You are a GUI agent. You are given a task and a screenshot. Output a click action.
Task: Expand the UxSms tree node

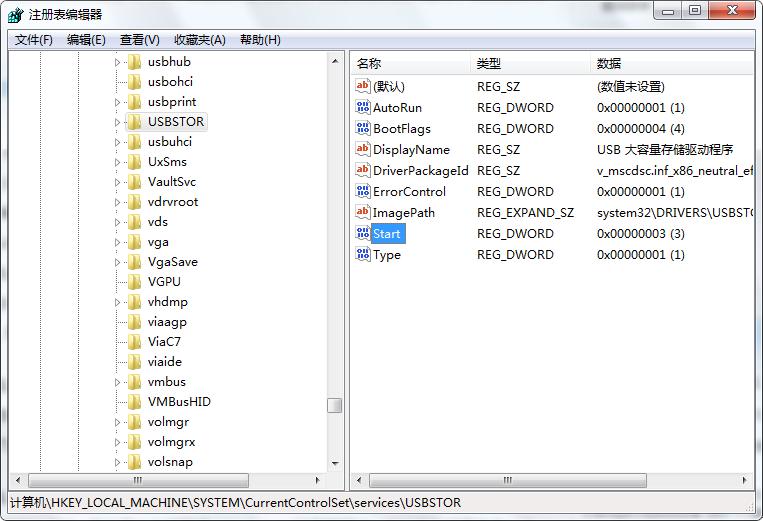click(x=117, y=162)
